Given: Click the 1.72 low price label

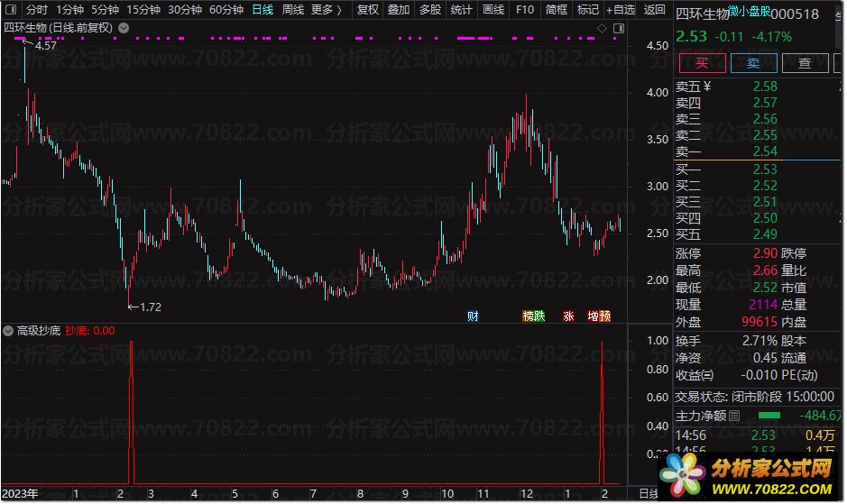Looking at the screenshot, I should pyautogui.click(x=150, y=307).
